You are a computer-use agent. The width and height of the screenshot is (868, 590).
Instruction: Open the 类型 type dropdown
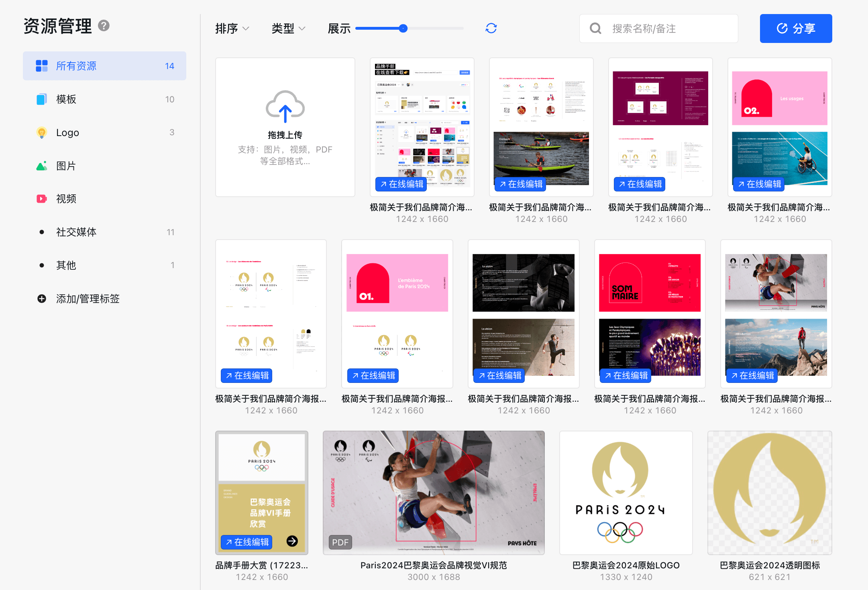(x=289, y=28)
